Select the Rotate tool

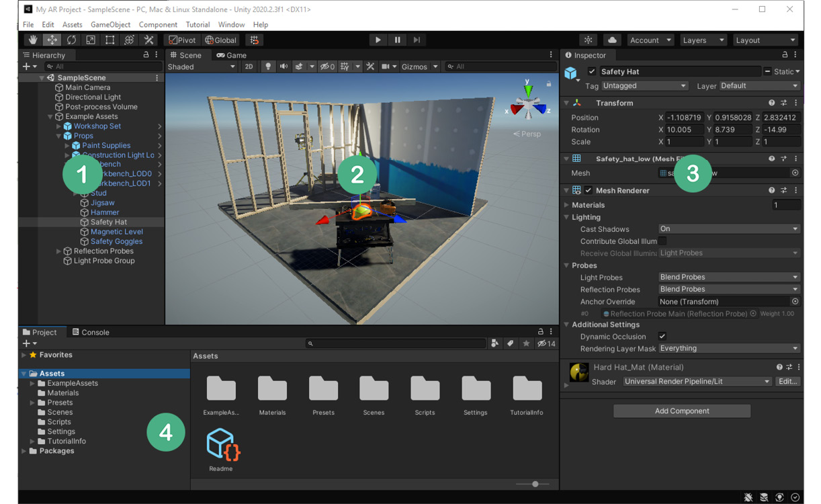[71, 40]
